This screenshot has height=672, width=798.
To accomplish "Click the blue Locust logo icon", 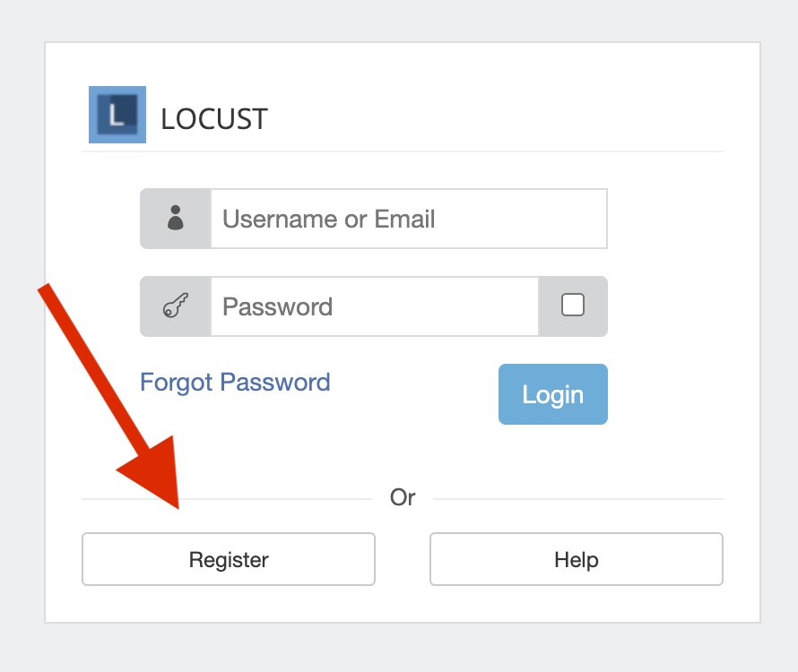I will (117, 115).
